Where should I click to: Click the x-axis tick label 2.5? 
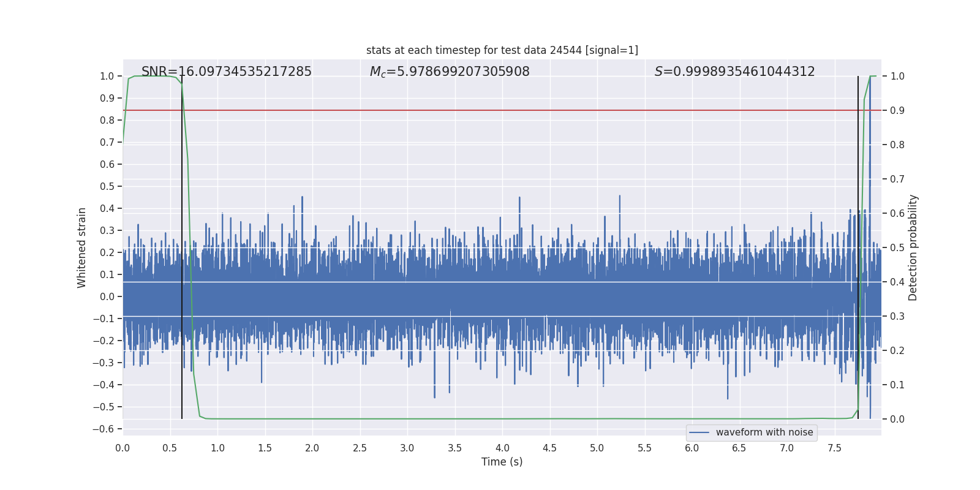(x=360, y=448)
